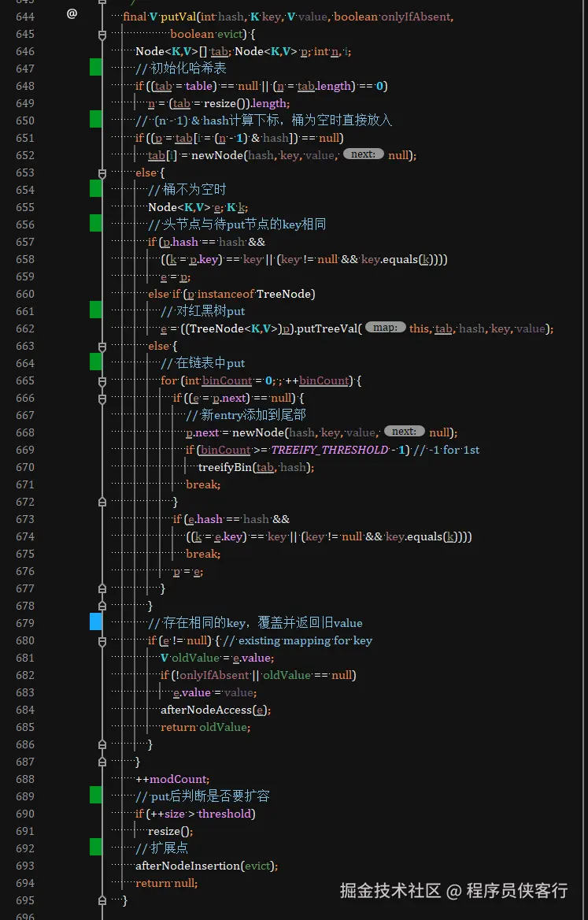Collapse the putVal method fold at line 645
This screenshot has height=920, width=588.
click(102, 35)
